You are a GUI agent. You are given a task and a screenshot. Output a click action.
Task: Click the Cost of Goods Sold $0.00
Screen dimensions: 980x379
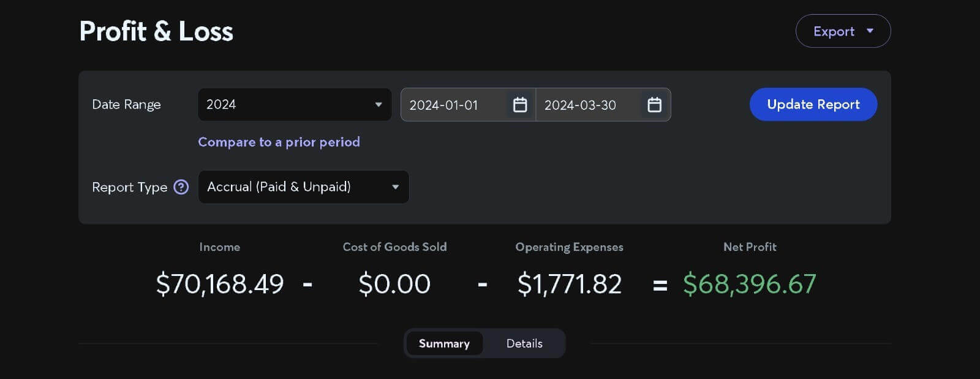(394, 284)
